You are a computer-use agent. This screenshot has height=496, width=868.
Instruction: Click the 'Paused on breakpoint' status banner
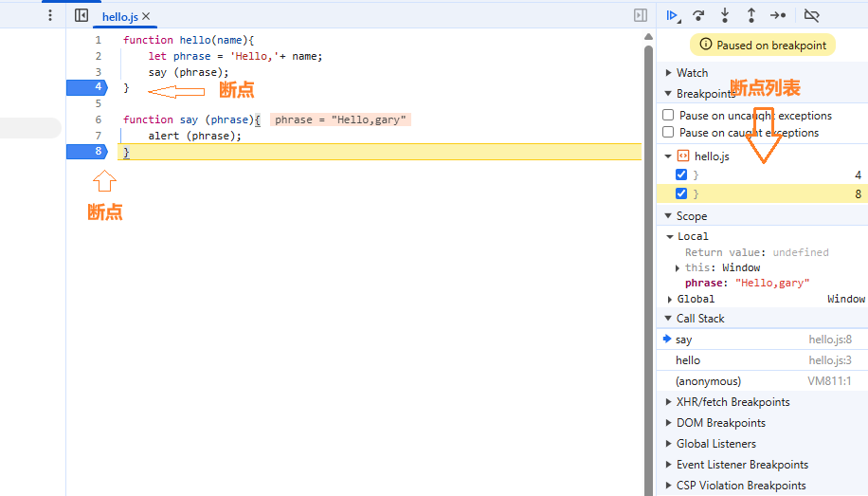763,45
